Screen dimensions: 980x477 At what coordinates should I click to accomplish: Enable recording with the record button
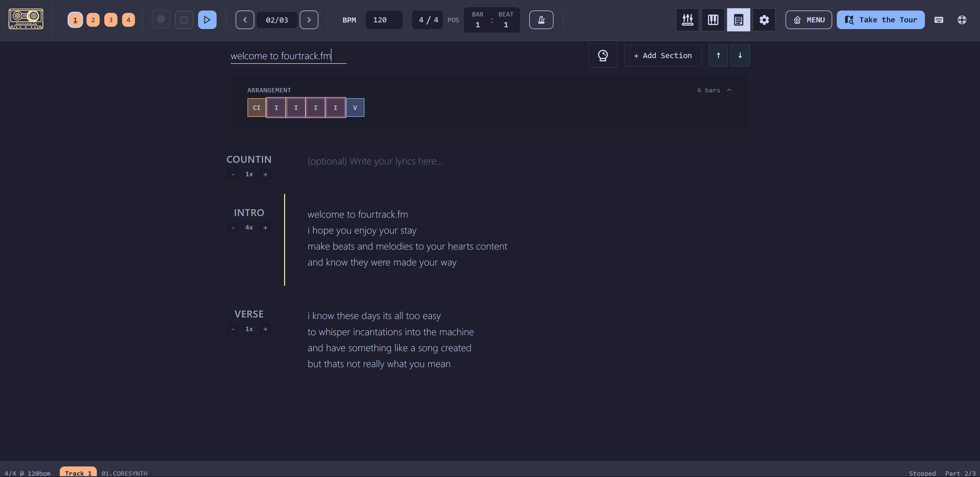[160, 19]
